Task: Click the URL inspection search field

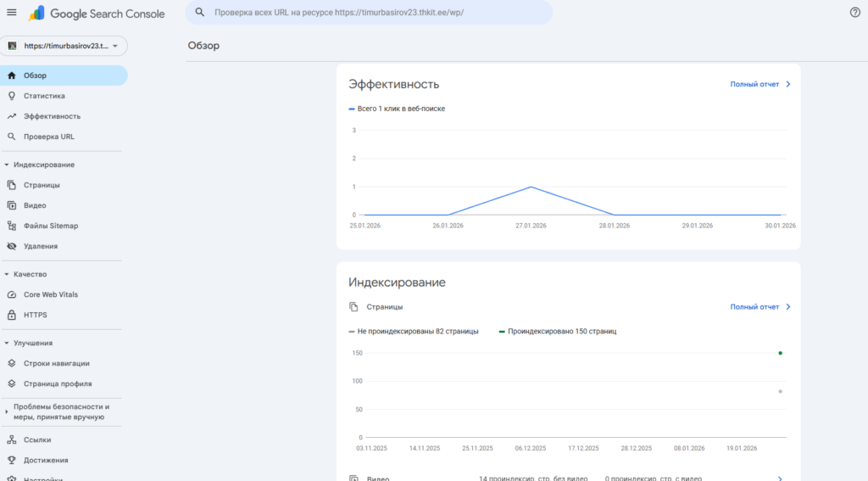Action: click(373, 14)
